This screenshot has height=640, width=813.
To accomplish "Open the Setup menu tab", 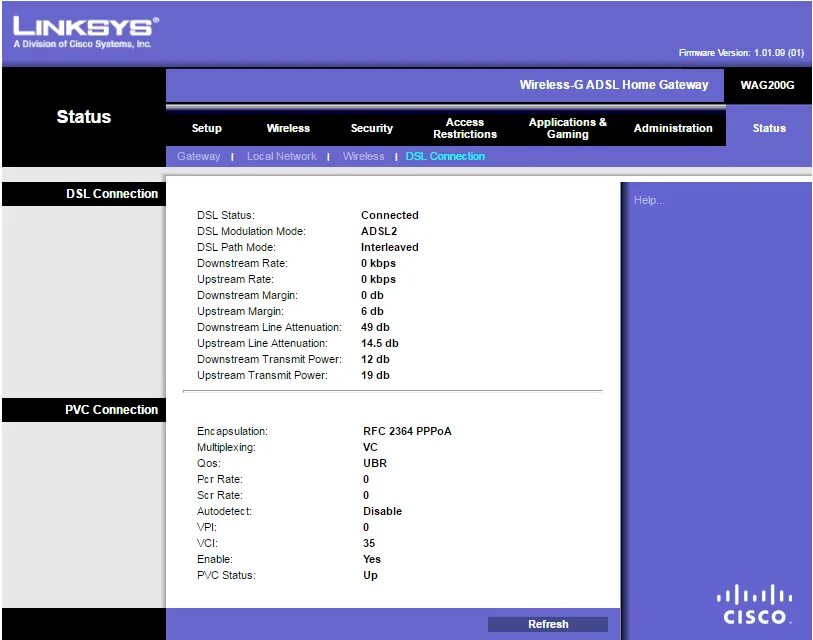I will pyautogui.click(x=206, y=128).
